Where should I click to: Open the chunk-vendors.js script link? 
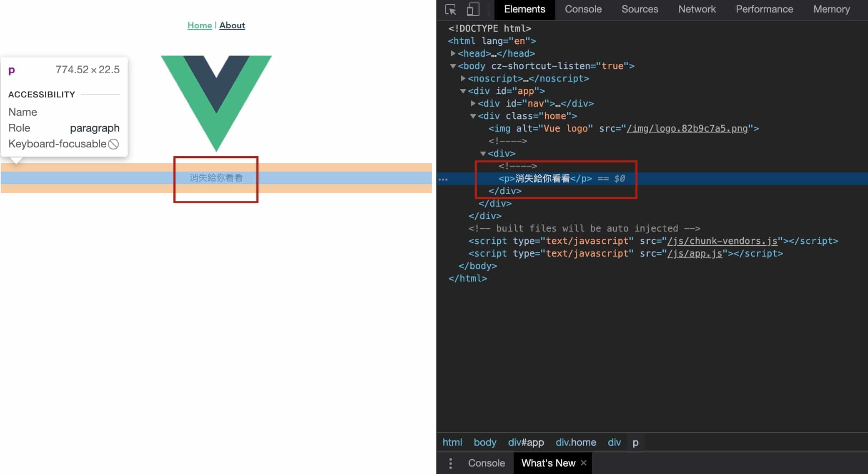[x=722, y=241]
